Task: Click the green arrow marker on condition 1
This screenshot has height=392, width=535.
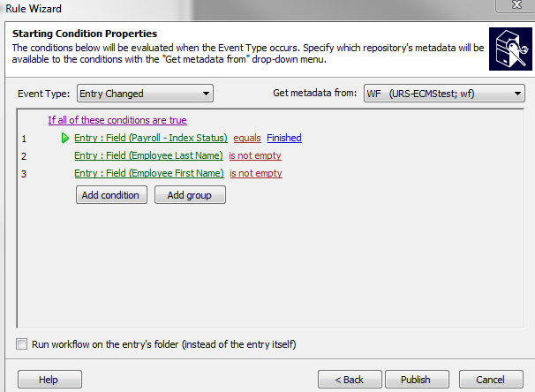Action: pos(64,139)
